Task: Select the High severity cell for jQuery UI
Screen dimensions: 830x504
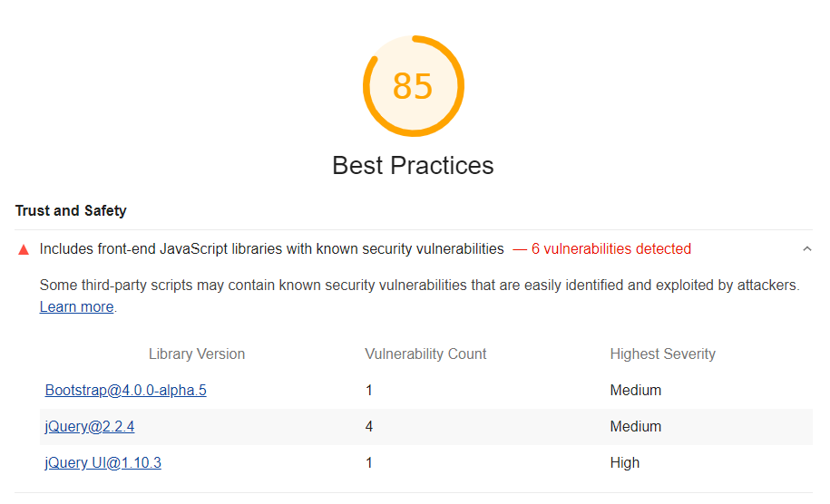Action: 625,463
